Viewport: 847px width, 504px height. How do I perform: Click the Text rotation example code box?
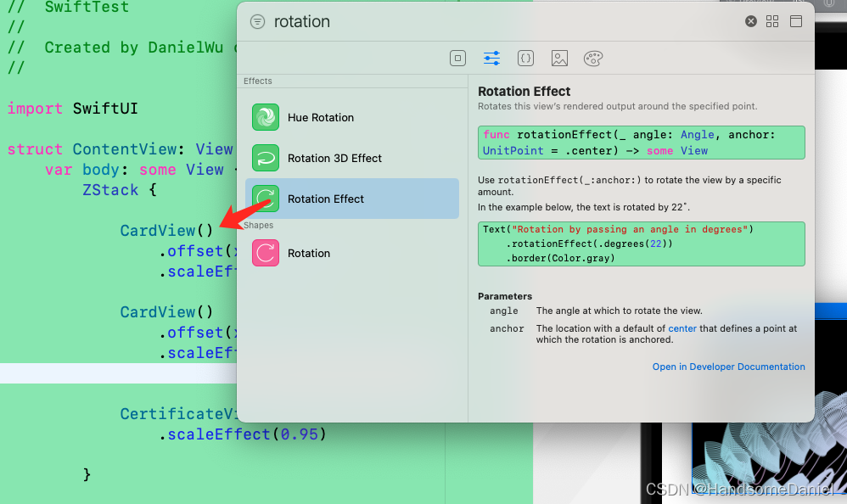tap(642, 244)
